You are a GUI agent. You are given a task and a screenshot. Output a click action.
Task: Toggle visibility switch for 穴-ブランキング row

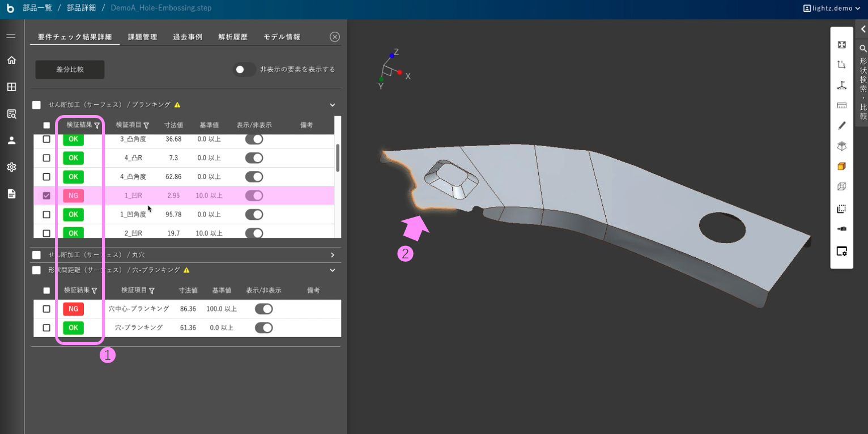click(263, 327)
